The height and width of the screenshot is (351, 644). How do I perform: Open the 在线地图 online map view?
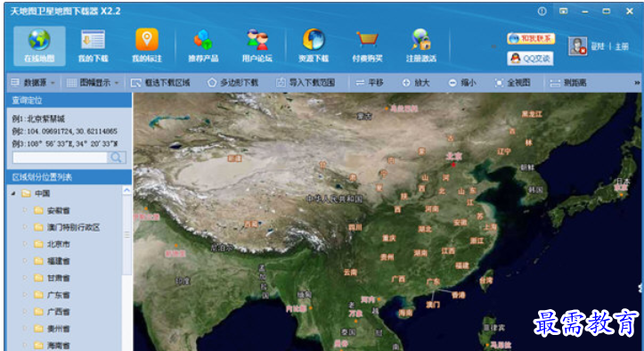39,45
